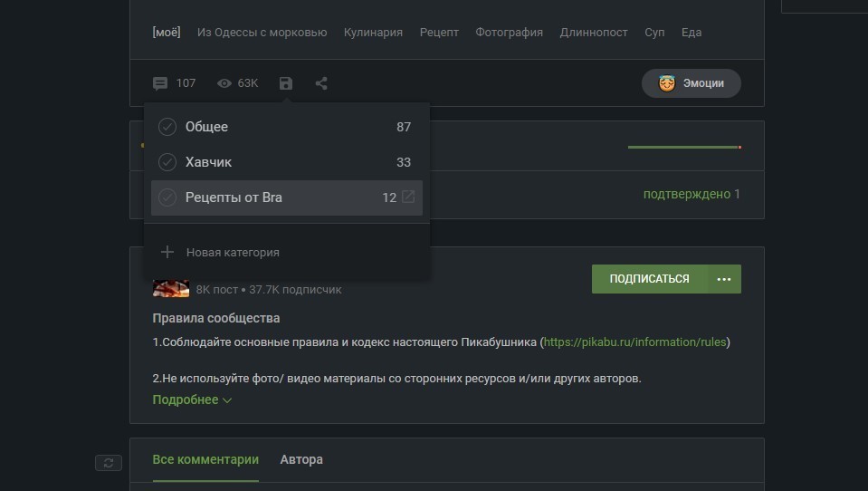This screenshot has height=491, width=868.
Task: Check the Хавчик category circle
Action: (167, 162)
